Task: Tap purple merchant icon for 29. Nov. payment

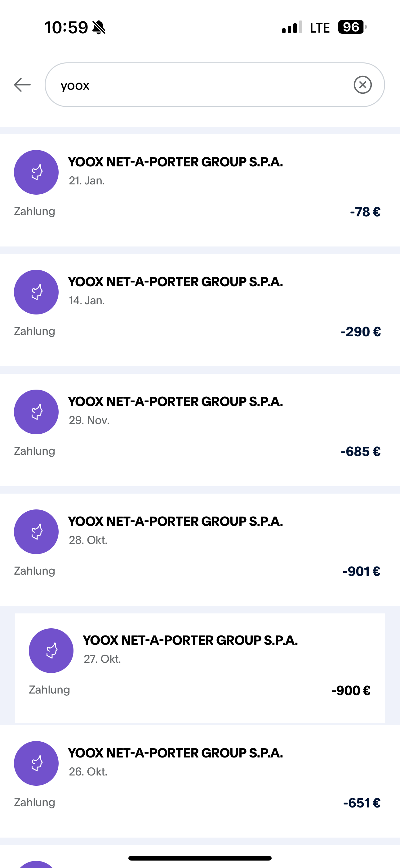Action: tap(36, 412)
